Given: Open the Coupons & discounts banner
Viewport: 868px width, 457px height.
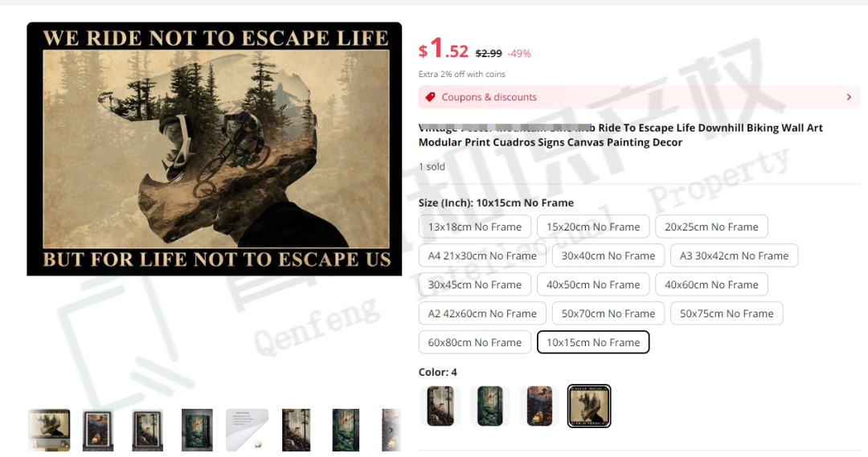Looking at the screenshot, I should pos(640,97).
